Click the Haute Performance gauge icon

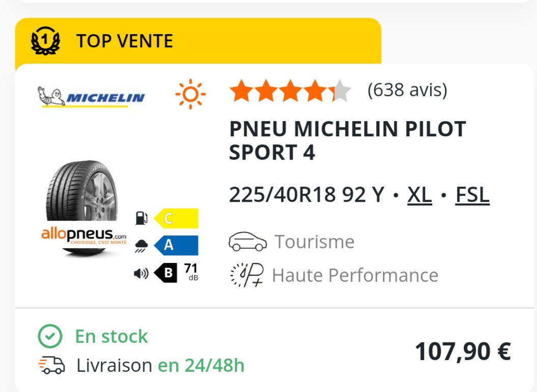click(246, 275)
